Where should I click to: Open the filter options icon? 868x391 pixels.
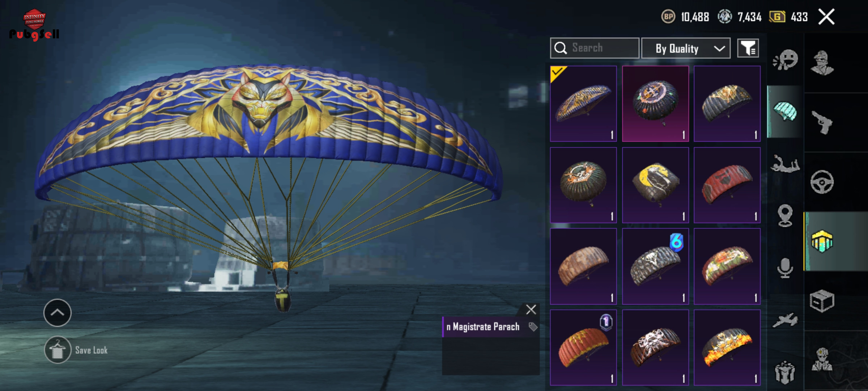click(x=748, y=48)
